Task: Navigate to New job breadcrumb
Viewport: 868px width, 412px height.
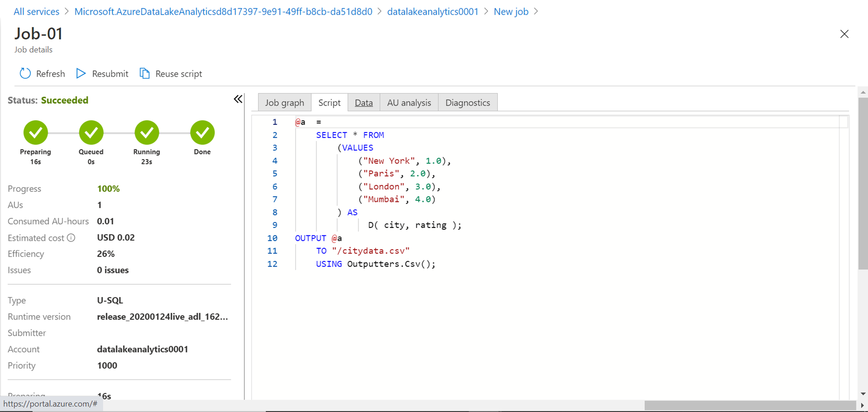Action: (x=511, y=12)
